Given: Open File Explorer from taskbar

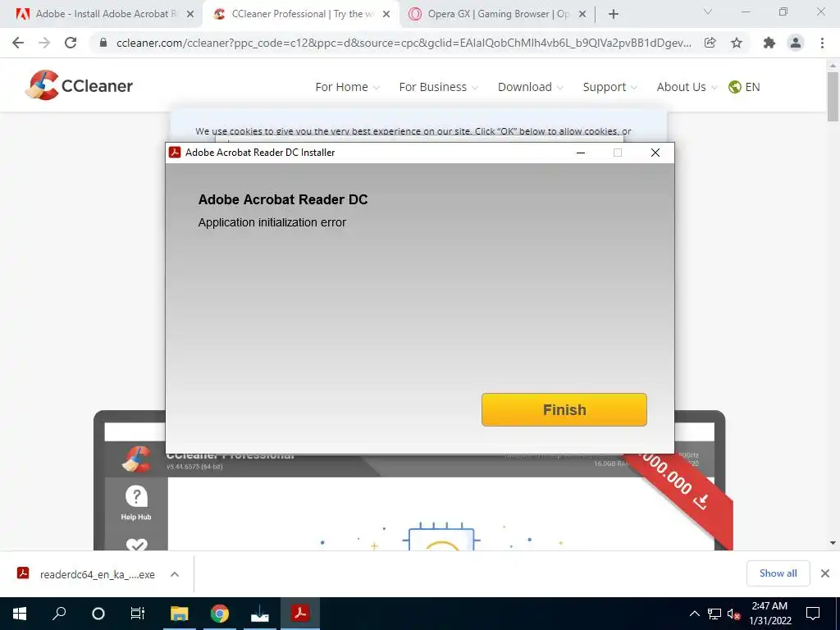Looking at the screenshot, I should pyautogui.click(x=180, y=614).
